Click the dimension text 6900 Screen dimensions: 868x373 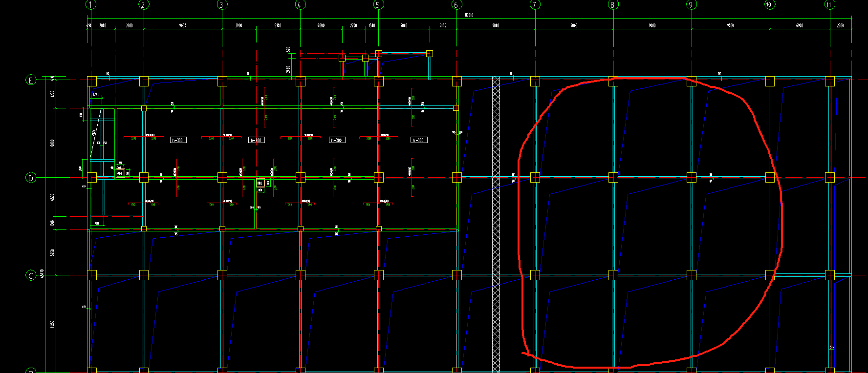pos(799,25)
